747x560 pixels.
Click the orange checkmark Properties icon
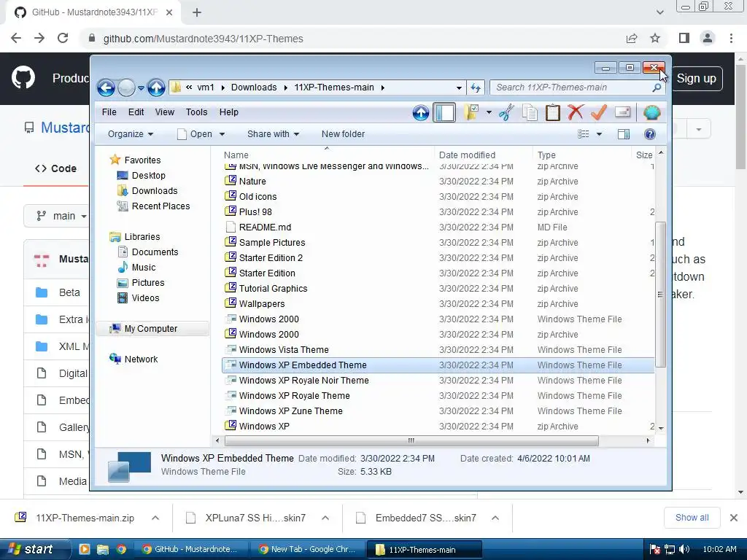[599, 113]
